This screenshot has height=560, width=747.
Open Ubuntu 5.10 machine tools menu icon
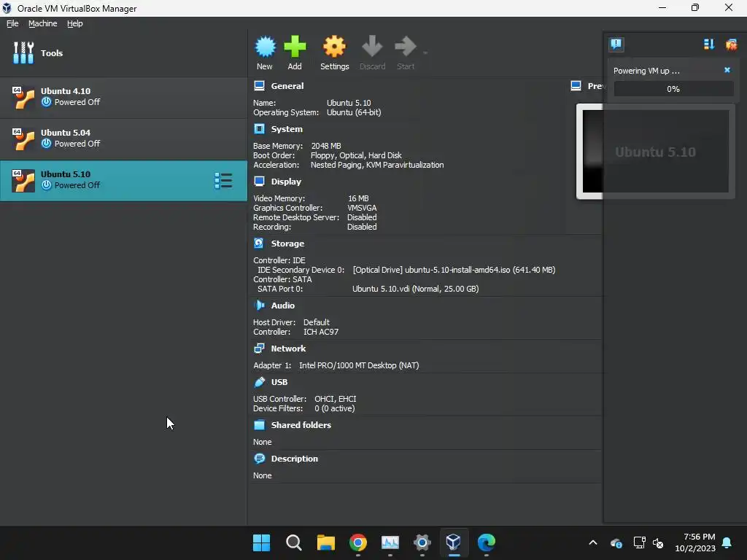click(223, 181)
